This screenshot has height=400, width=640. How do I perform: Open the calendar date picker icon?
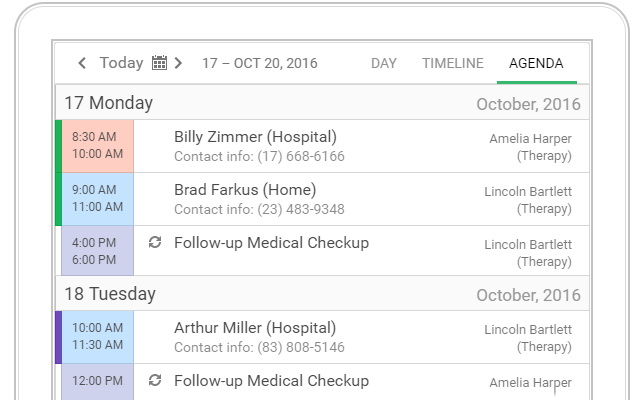click(x=159, y=63)
